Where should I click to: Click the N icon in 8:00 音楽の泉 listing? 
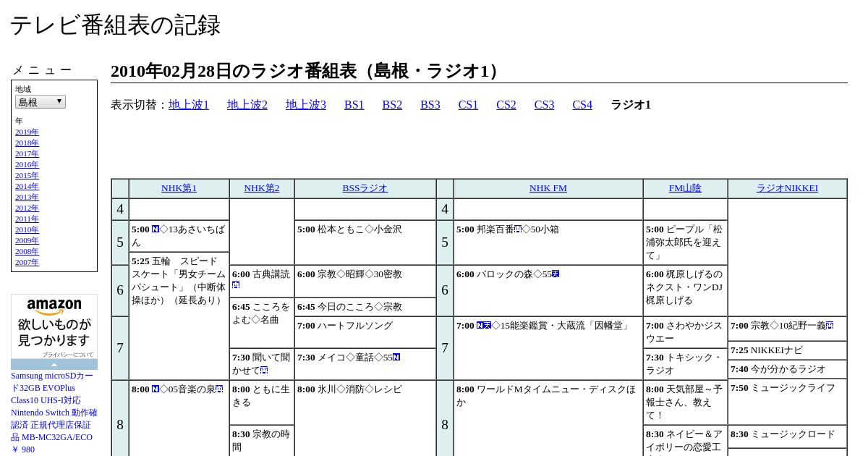coord(156,389)
